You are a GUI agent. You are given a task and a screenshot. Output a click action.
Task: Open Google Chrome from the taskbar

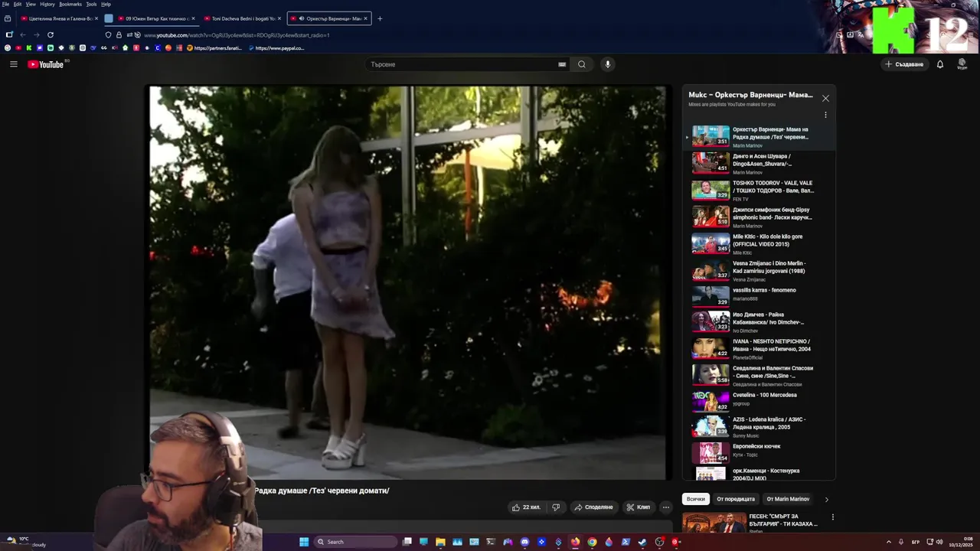592,542
